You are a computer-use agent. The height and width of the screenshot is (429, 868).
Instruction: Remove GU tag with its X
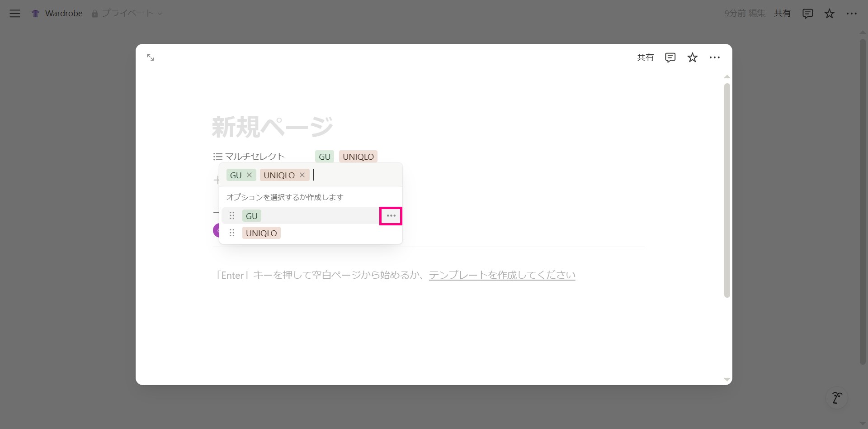[249, 175]
